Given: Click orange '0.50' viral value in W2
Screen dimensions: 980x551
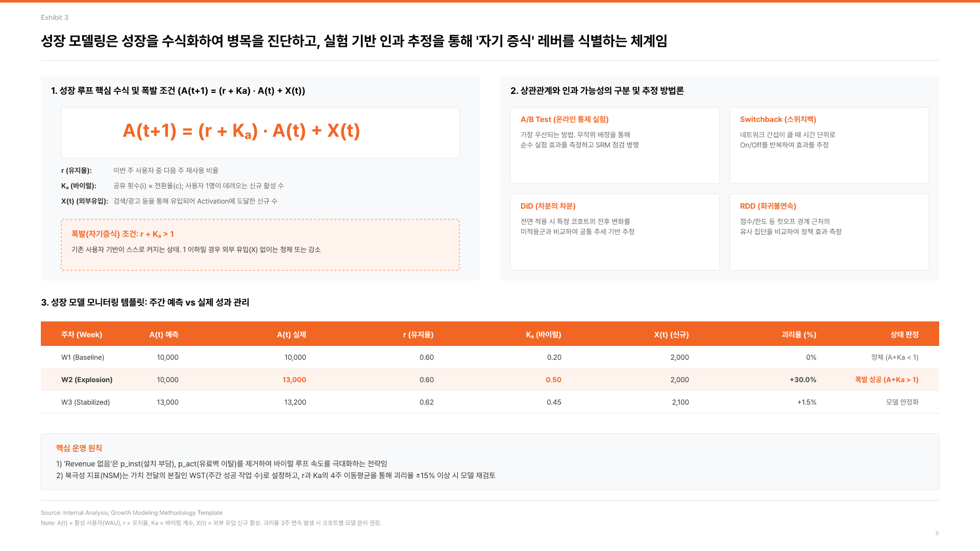Looking at the screenshot, I should click(553, 380).
